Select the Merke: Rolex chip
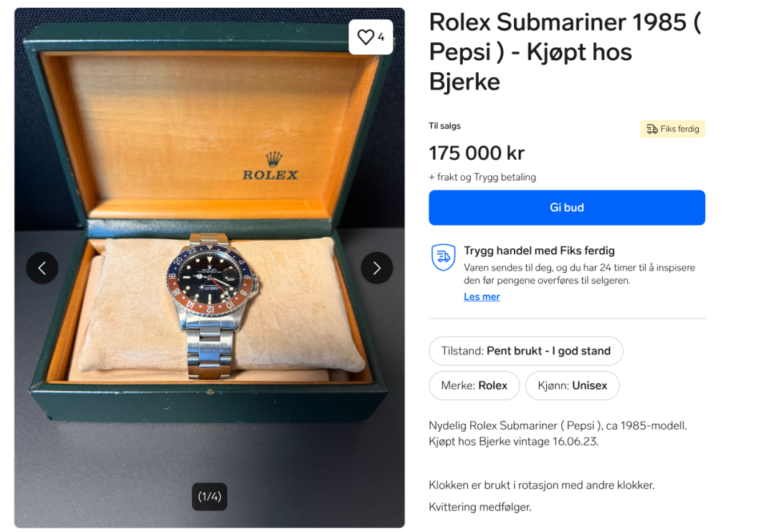The height and width of the screenshot is (532, 774). pos(474,385)
